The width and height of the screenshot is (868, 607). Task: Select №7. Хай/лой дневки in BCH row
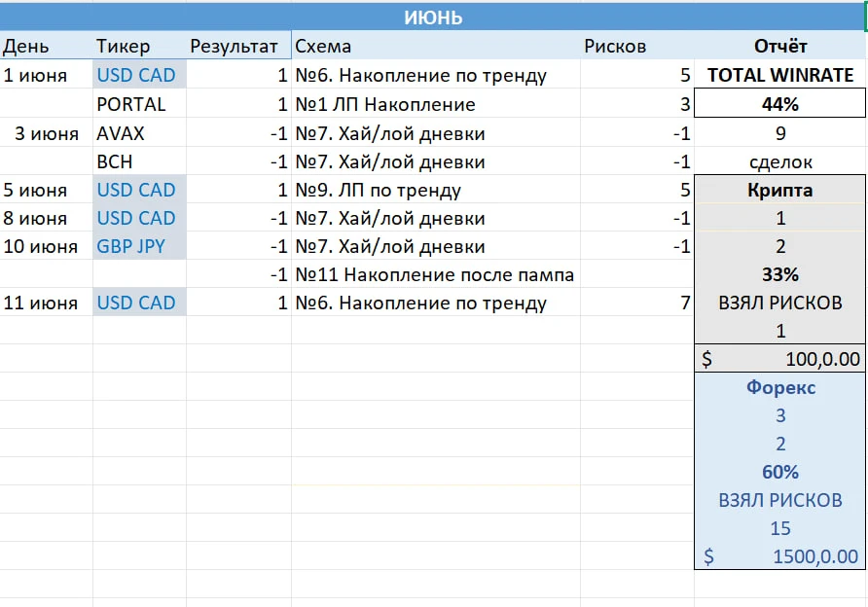[x=436, y=161]
